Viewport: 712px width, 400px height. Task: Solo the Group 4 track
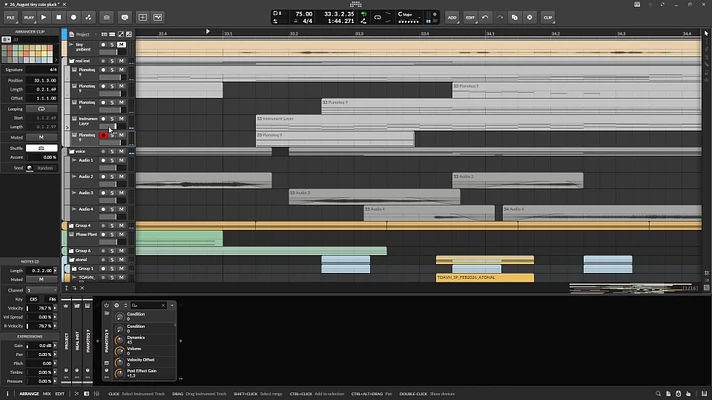coord(112,225)
